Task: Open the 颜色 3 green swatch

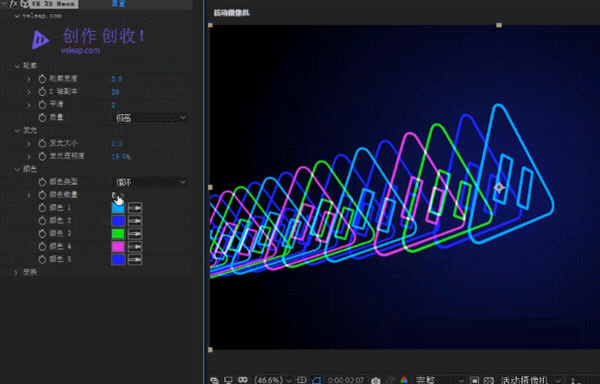Action: click(x=118, y=234)
